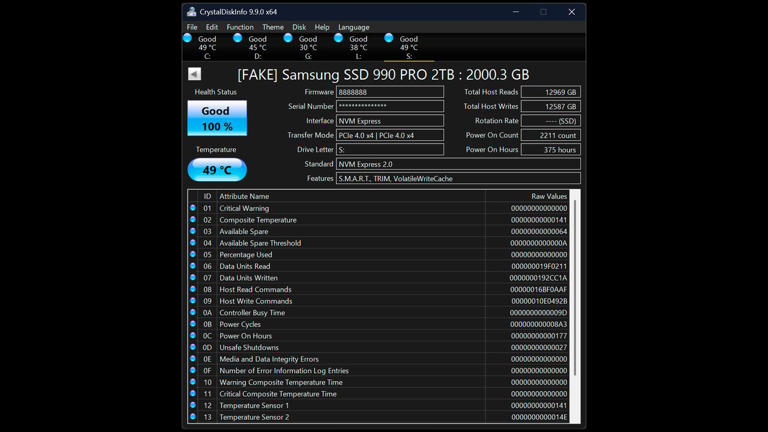The height and width of the screenshot is (432, 768).
Task: Click raw value 0000000192CC1A
Action: [538, 278]
